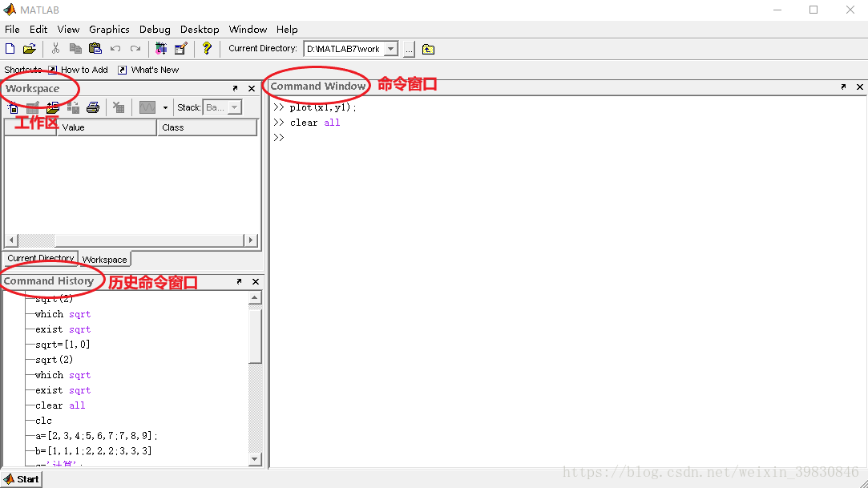The width and height of the screenshot is (868, 488).
Task: Open the View menu
Action: [x=68, y=30]
